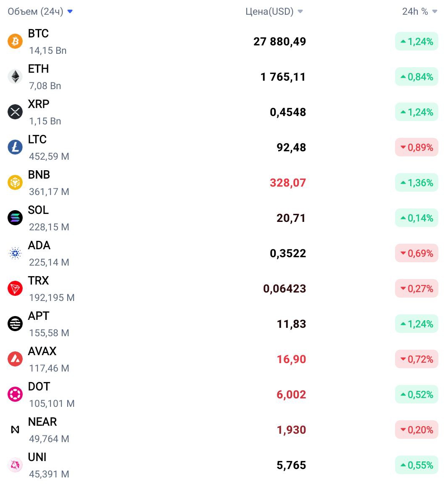This screenshot has width=448, height=485.
Task: Open the NEAR protocol icon
Action: [15, 430]
